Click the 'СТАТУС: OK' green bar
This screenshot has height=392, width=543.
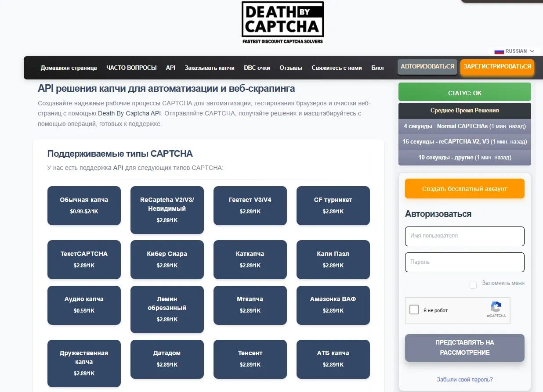click(x=465, y=92)
